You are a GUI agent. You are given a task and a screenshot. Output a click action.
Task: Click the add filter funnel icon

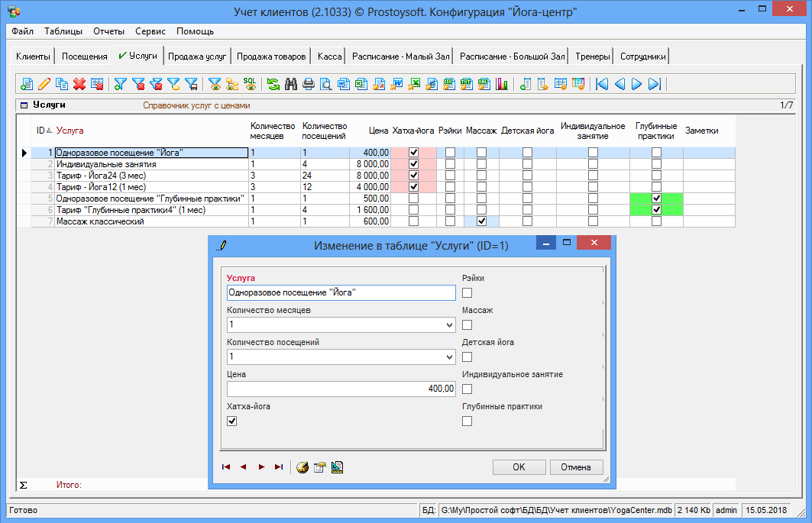[x=121, y=84]
